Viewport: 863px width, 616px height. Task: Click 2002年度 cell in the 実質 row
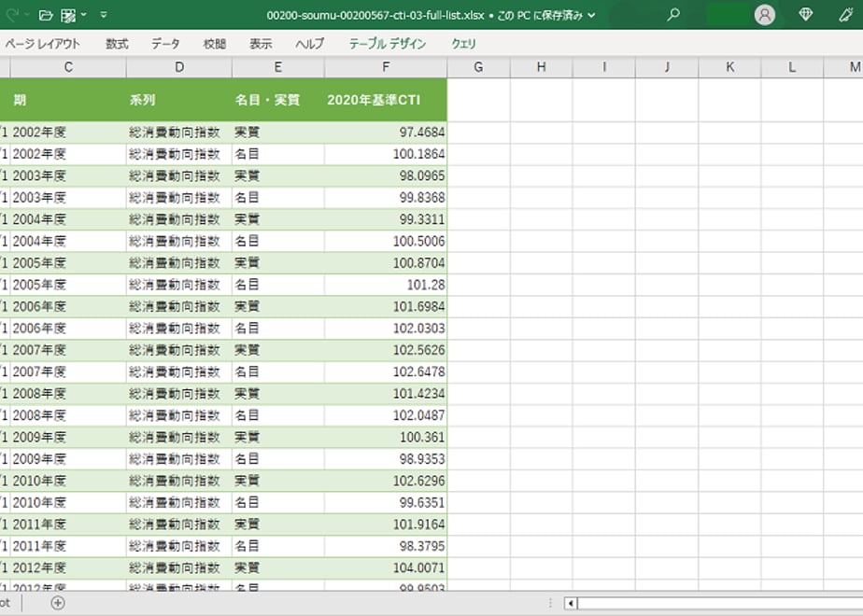68,132
